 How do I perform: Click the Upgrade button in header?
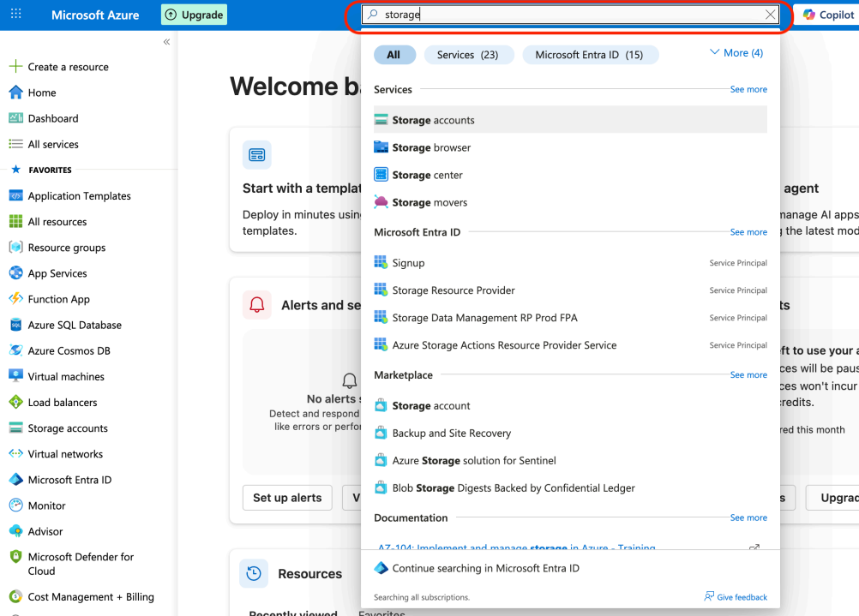tap(194, 15)
